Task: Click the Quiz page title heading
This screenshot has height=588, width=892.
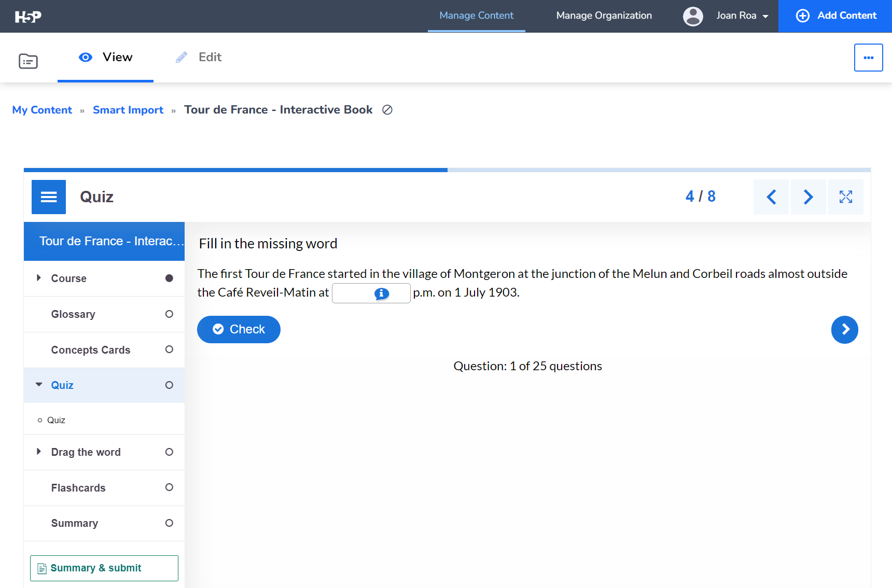Action: pos(97,197)
